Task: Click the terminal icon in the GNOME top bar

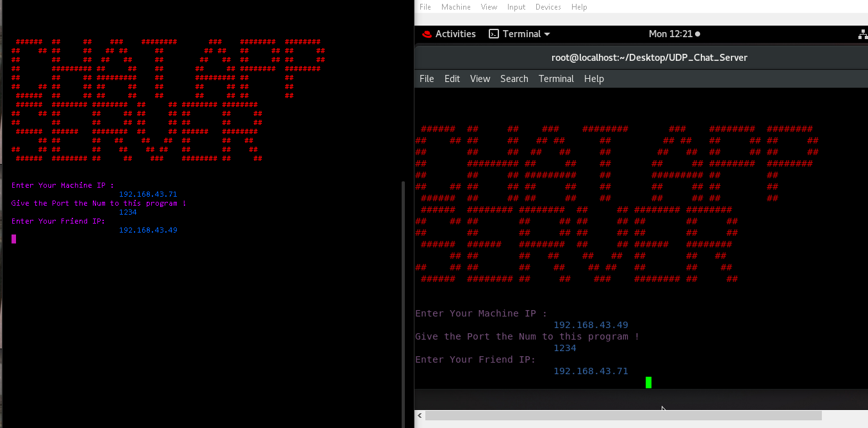Action: [x=494, y=34]
